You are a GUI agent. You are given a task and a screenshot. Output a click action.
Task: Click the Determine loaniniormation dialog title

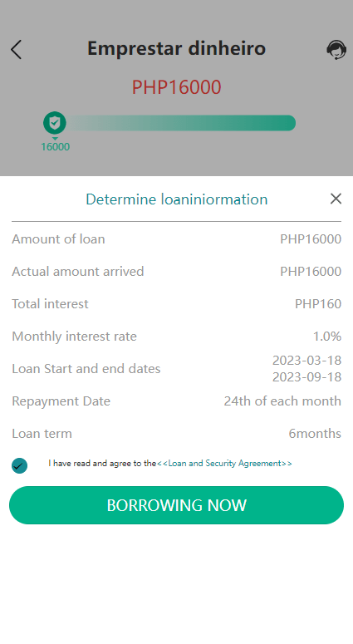(x=176, y=199)
